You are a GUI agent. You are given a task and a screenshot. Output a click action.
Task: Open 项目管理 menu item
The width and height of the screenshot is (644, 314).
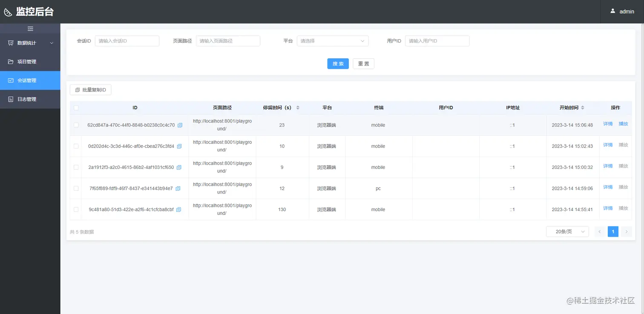30,62
